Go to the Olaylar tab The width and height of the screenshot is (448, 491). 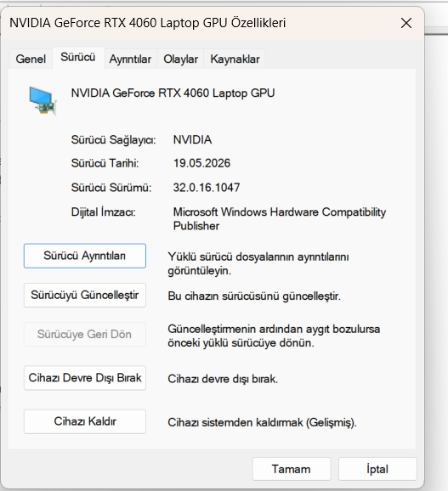[x=180, y=59]
